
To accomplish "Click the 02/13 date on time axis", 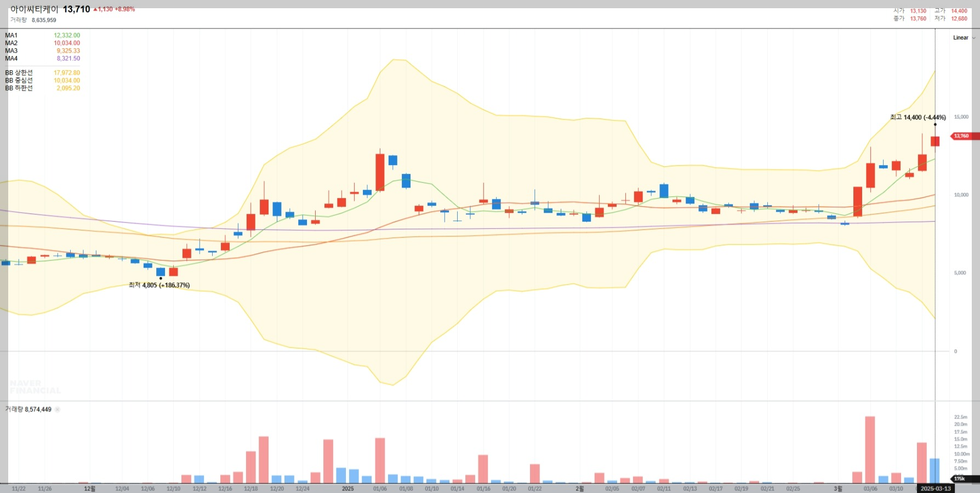I will point(690,489).
